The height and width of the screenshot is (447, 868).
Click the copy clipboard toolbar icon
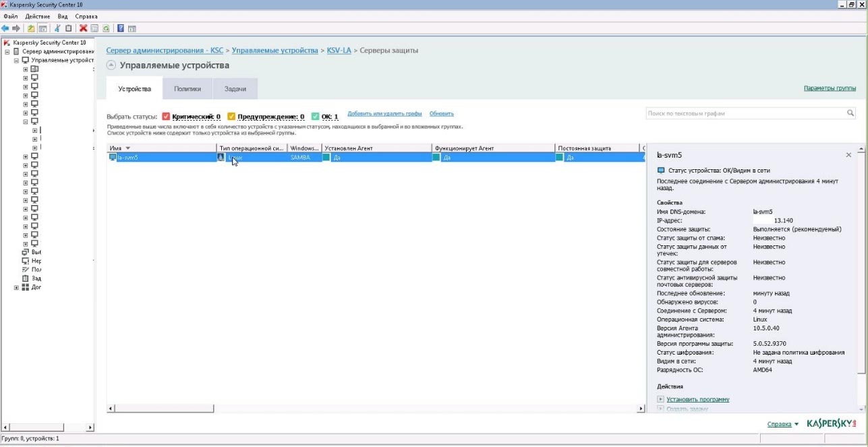point(68,28)
